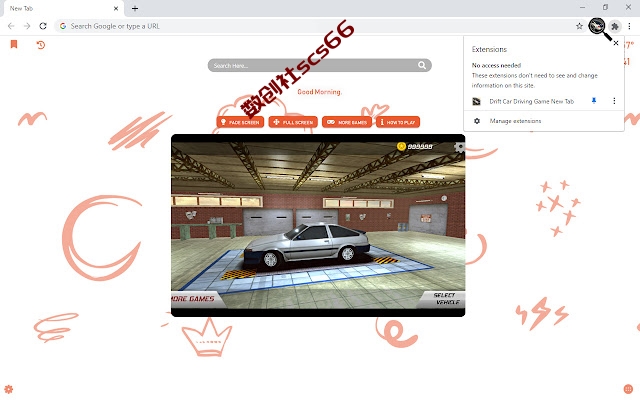640x400 pixels.
Task: Open the apps grid icon at bottom-right
Action: [628, 389]
